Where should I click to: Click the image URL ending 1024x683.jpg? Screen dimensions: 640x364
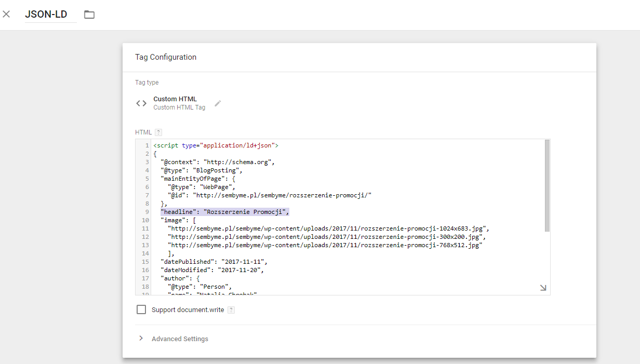coord(328,228)
